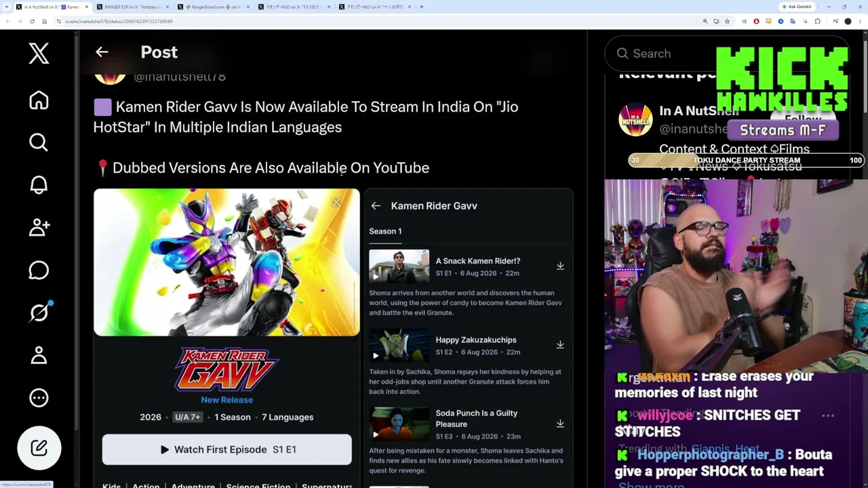Screen dimensions: 868x488
Task: Click the Ask Gemini button
Action: pos(796,7)
